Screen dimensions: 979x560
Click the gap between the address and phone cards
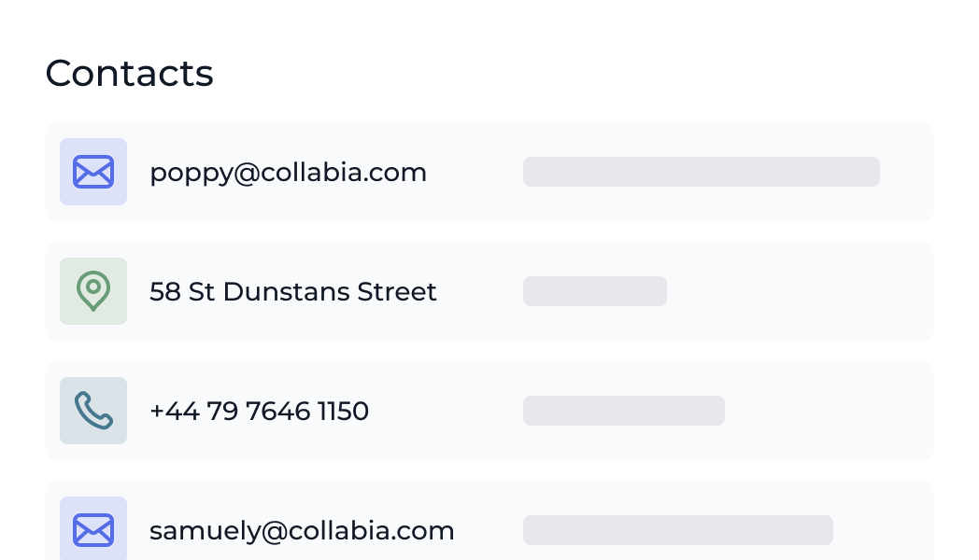pyautogui.click(x=489, y=351)
